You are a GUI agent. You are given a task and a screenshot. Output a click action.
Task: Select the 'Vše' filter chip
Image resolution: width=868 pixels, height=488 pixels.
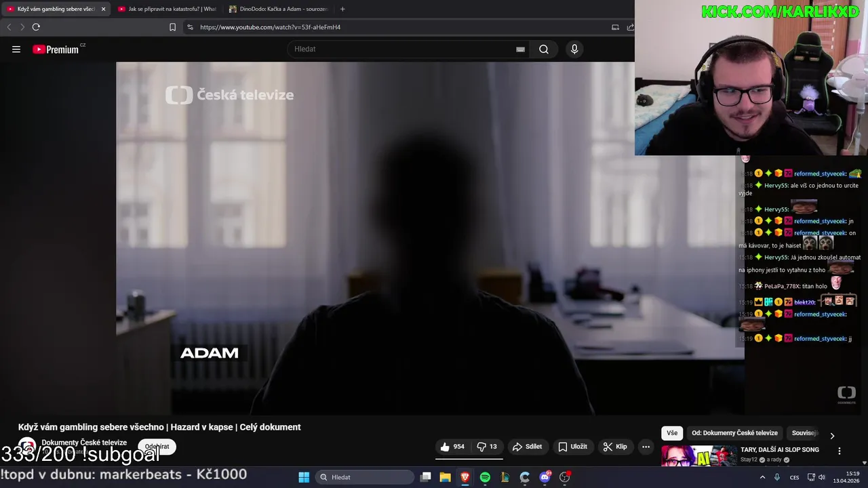pos(672,433)
